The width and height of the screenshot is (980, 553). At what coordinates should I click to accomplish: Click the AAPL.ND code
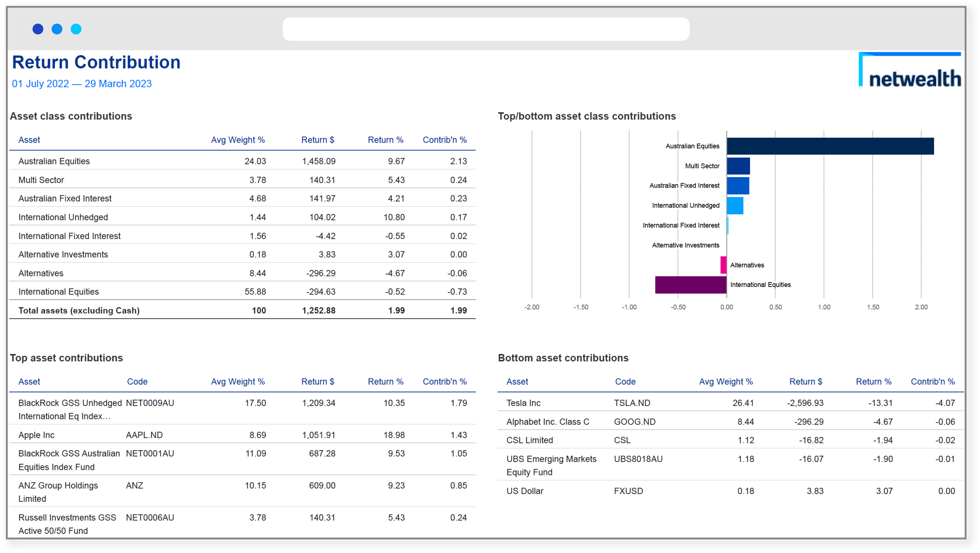[144, 435]
